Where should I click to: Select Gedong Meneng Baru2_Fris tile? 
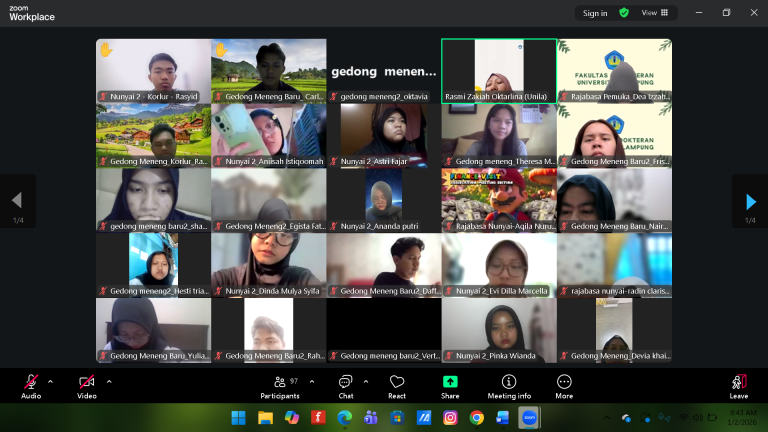614,136
